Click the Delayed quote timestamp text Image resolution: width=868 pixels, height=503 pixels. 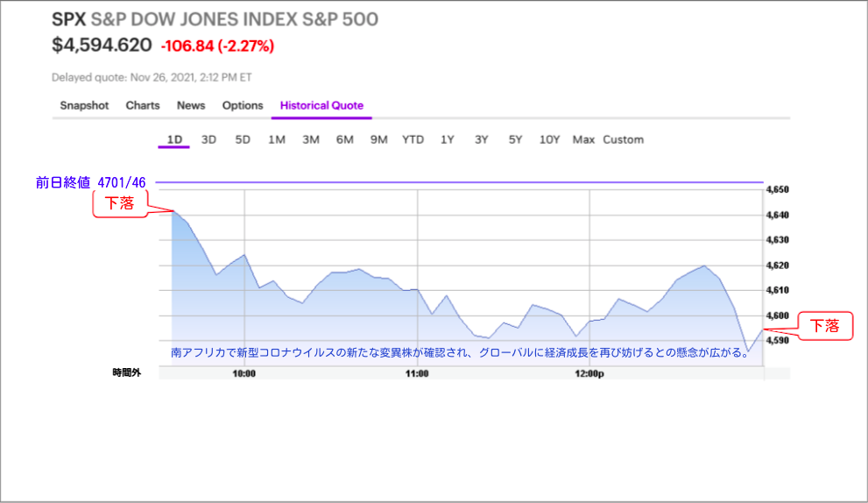[x=152, y=78]
